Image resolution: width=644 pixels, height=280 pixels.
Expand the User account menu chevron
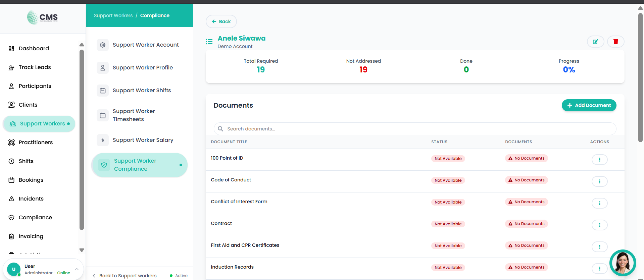click(77, 269)
